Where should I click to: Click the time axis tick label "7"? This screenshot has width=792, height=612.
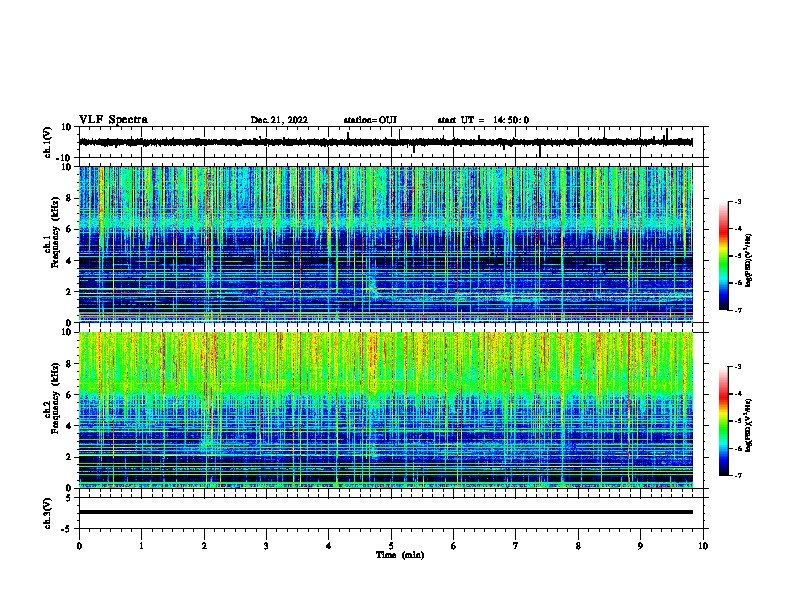pyautogui.click(x=516, y=546)
